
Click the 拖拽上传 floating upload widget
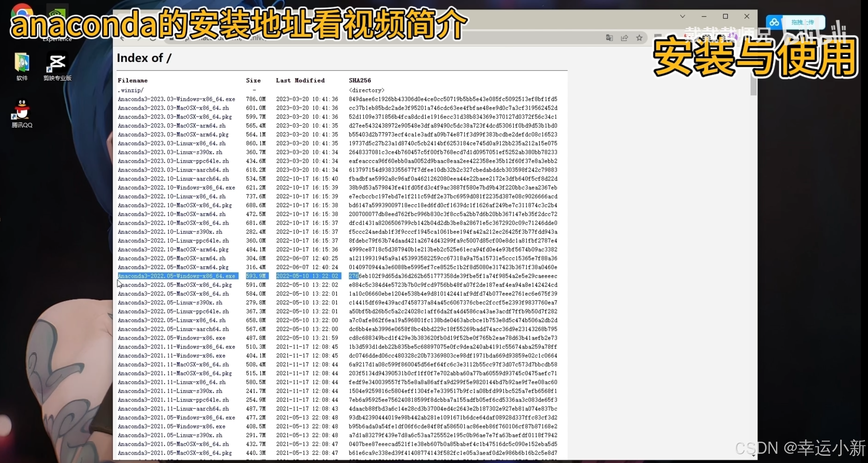[802, 23]
